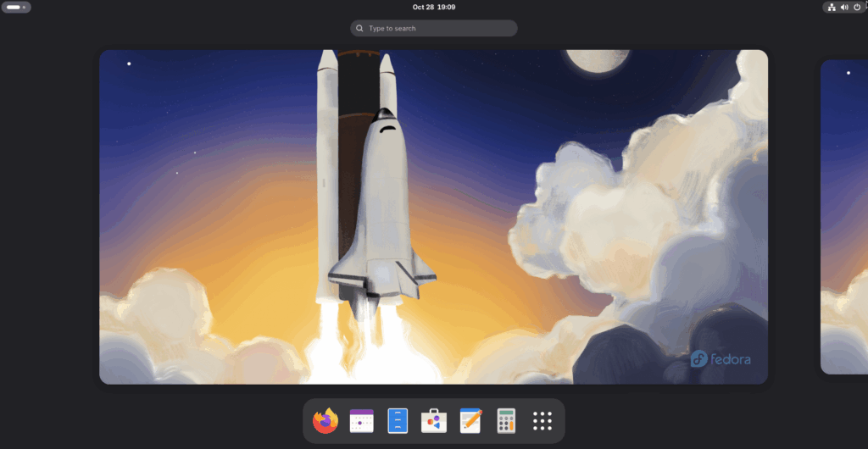The width and height of the screenshot is (868, 449).
Task: Open the clock showing Oct 28 19:09
Action: pyautogui.click(x=434, y=7)
